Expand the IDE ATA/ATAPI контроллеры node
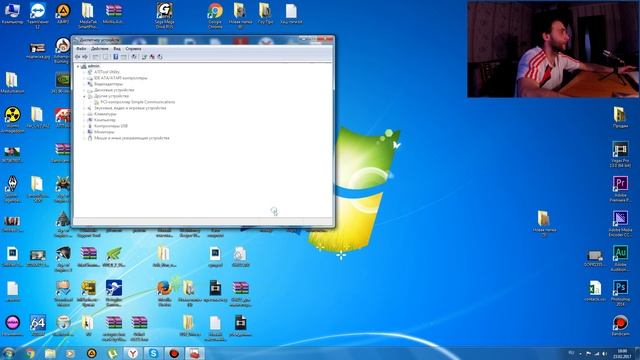 point(84,78)
